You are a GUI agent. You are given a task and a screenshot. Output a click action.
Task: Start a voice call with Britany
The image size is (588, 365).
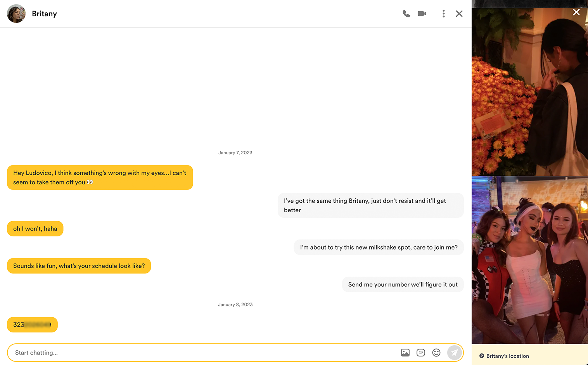click(406, 14)
